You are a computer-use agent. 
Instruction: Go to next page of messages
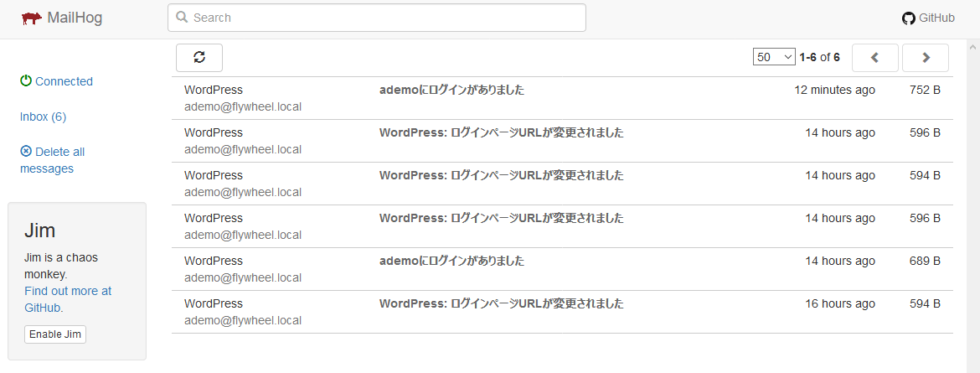pos(926,58)
